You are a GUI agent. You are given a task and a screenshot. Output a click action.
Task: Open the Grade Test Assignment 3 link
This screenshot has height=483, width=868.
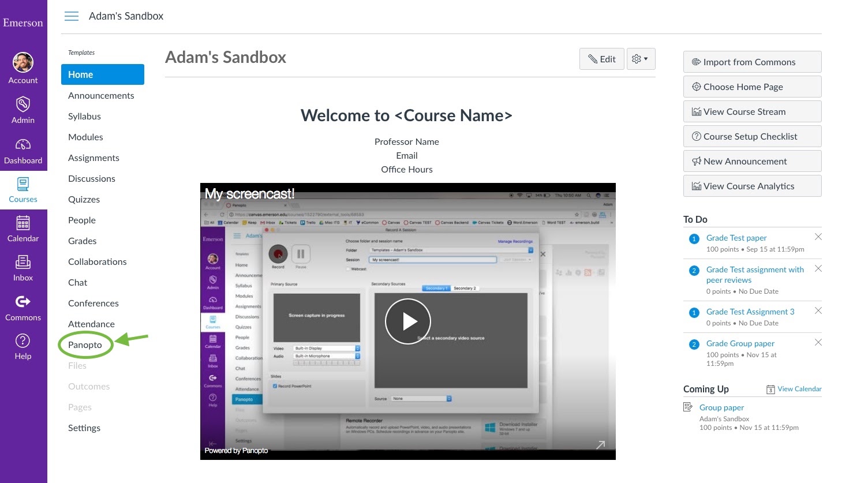click(x=750, y=312)
